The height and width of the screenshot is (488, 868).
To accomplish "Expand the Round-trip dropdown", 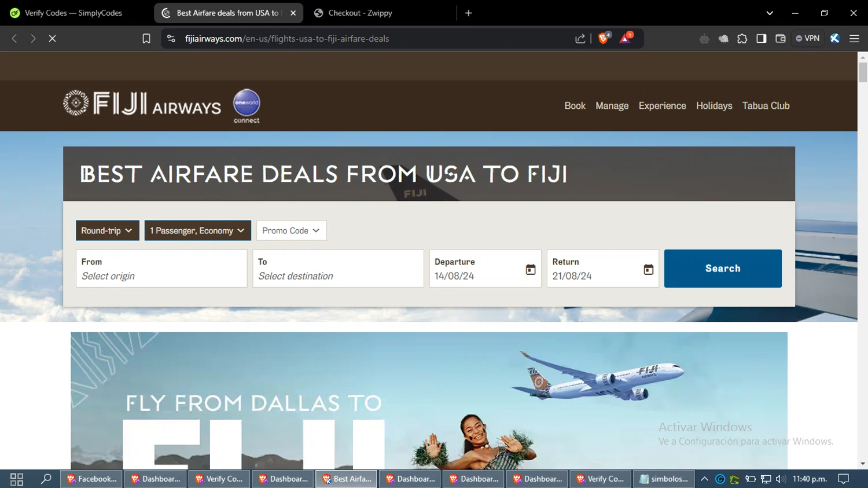I will click(108, 230).
